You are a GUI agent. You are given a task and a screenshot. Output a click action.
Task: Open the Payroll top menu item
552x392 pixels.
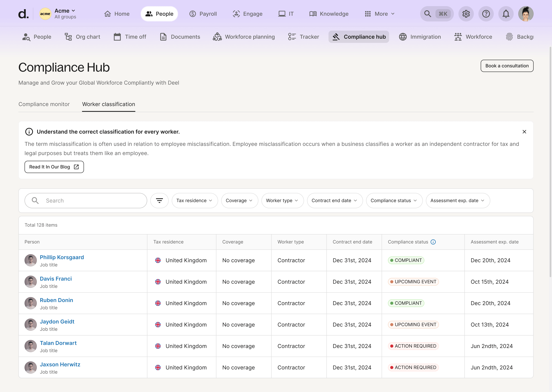click(x=203, y=14)
